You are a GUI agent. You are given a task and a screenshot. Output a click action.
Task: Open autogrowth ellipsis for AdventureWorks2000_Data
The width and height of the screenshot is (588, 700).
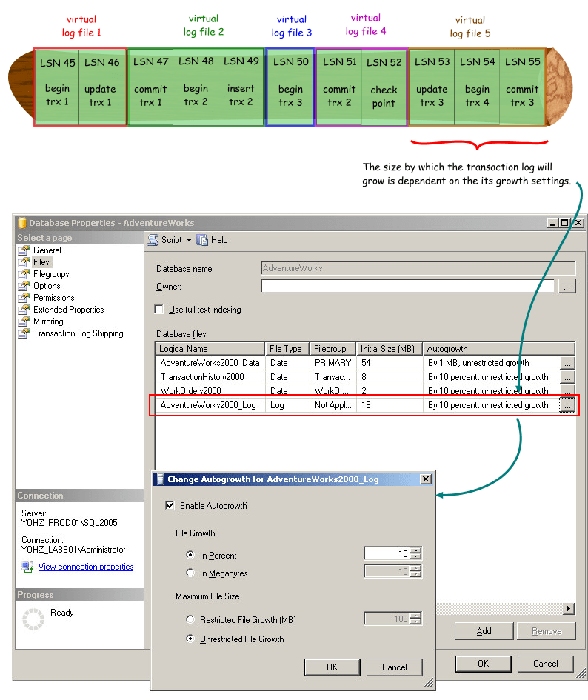point(567,364)
